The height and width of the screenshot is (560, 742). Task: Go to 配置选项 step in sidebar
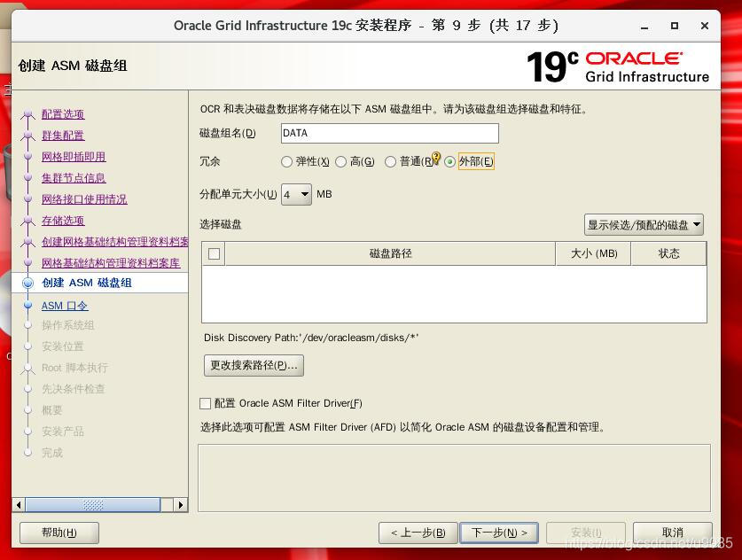coord(63,114)
